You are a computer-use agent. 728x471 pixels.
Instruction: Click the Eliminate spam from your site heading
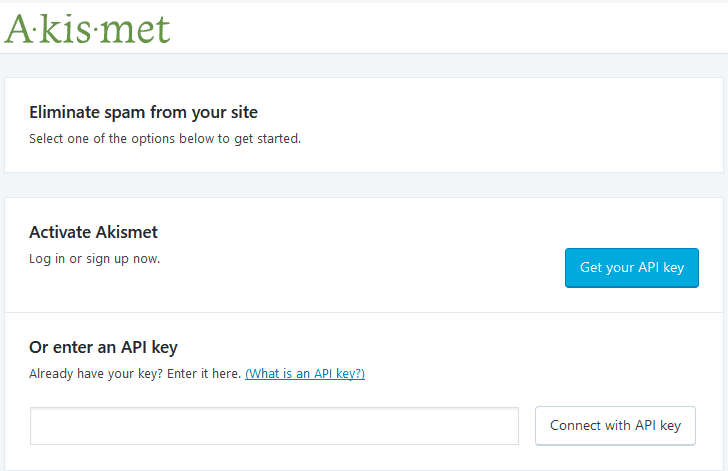(143, 112)
